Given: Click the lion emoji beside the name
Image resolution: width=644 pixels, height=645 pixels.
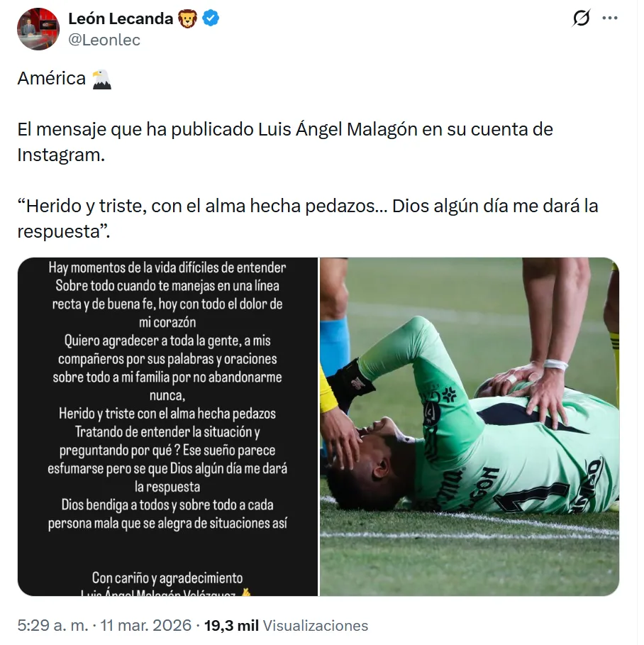Looking at the screenshot, I should coord(187,18).
